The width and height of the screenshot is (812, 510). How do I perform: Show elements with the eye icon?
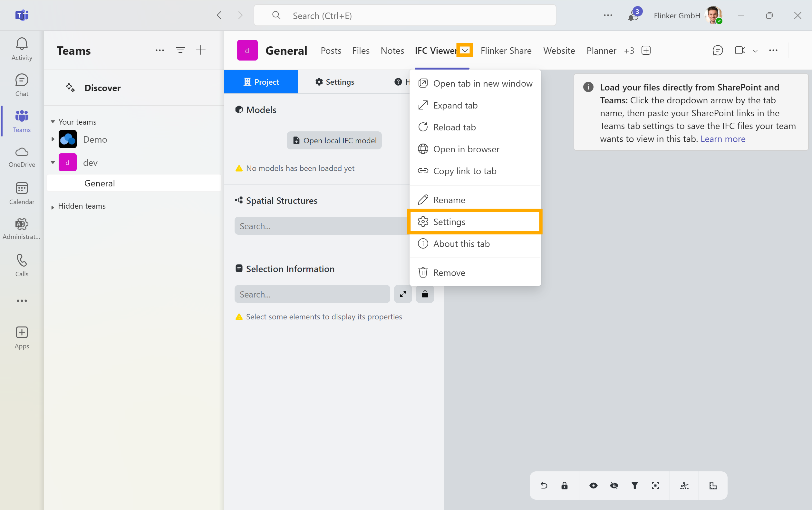pyautogui.click(x=594, y=486)
